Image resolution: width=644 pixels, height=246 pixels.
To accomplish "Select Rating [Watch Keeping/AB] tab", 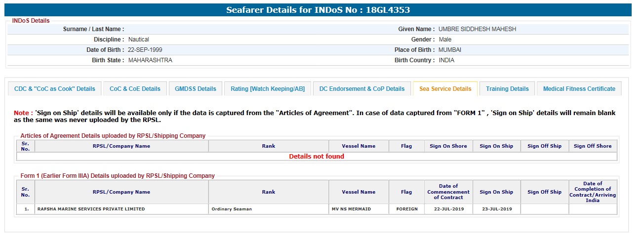I will tap(268, 89).
